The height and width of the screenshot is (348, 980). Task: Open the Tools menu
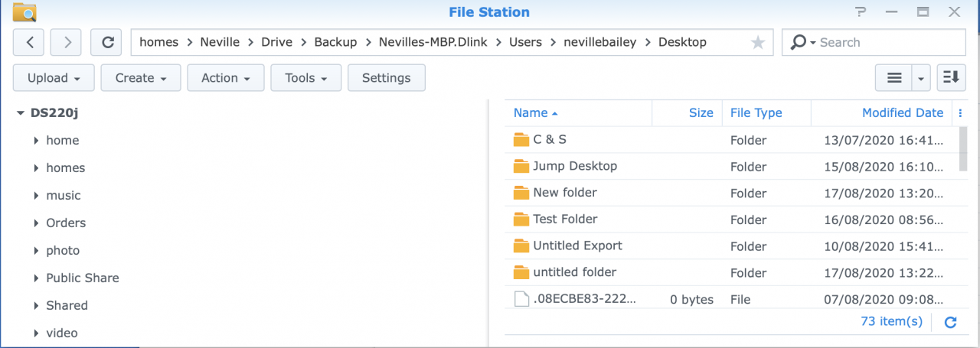pyautogui.click(x=305, y=77)
